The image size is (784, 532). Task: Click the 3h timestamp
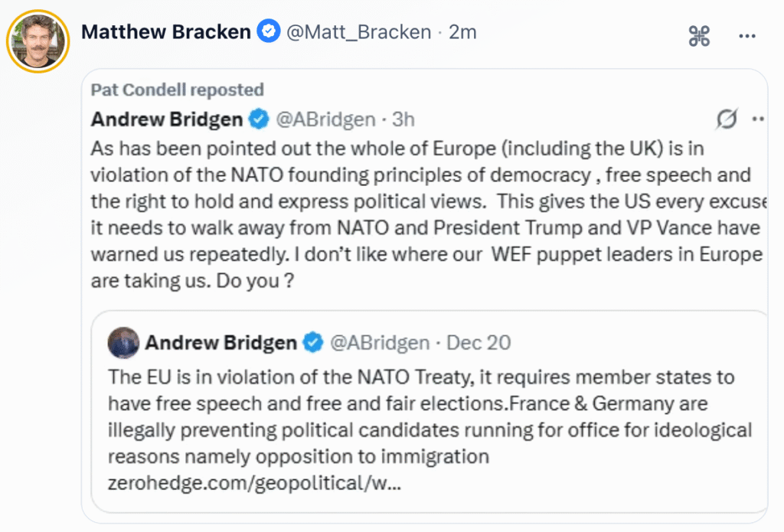pos(403,119)
